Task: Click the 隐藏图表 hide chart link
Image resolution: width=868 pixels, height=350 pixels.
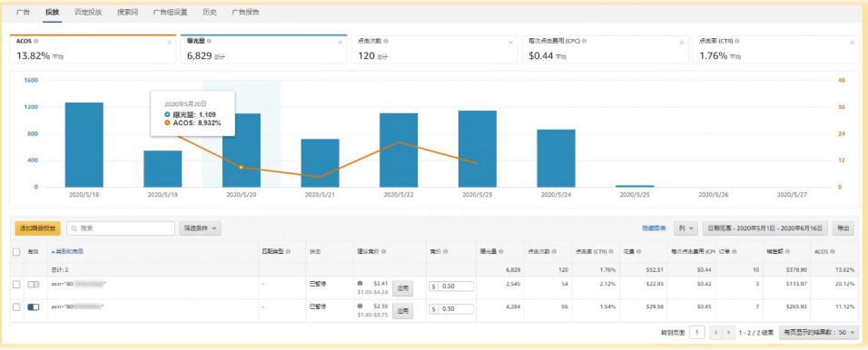Action: [654, 228]
